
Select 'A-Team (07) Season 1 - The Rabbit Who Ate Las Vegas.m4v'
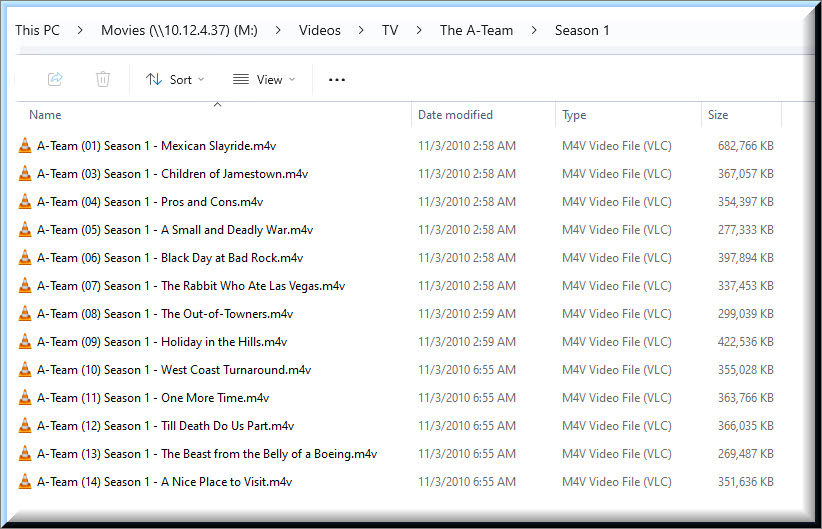(191, 286)
